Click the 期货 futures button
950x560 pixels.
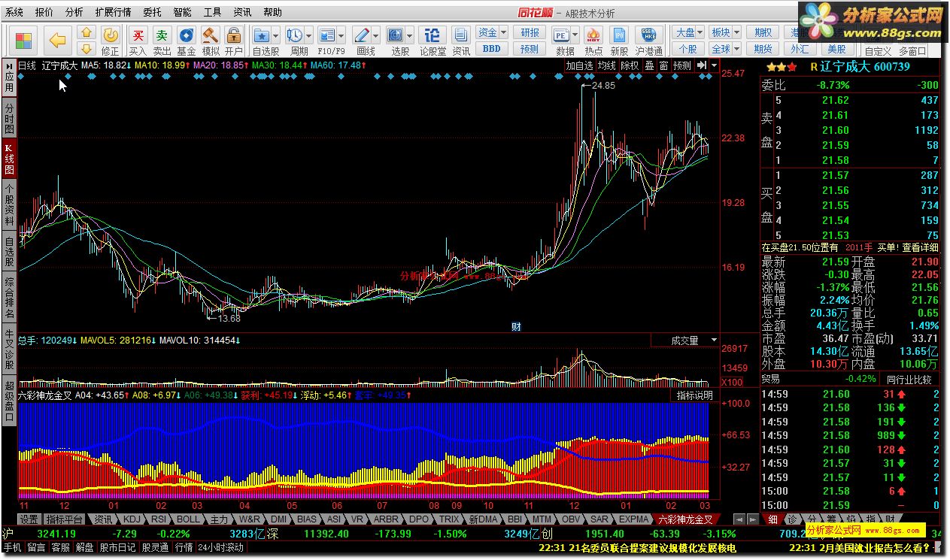763,49
